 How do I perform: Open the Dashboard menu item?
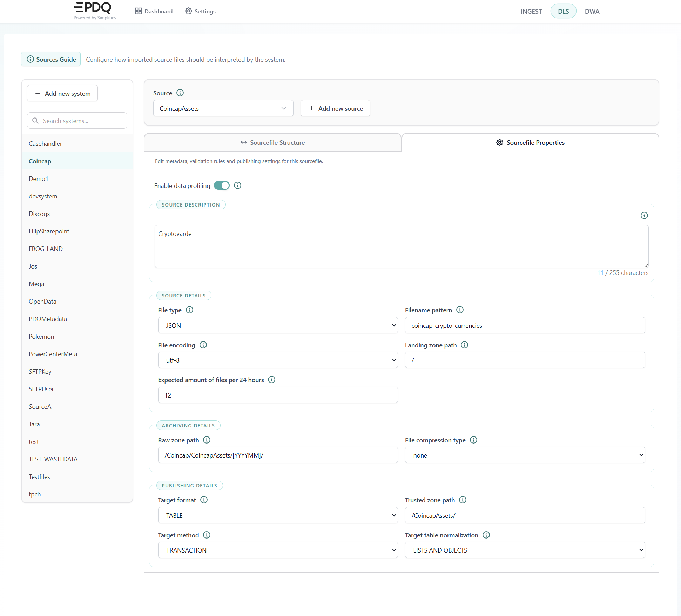pos(154,11)
